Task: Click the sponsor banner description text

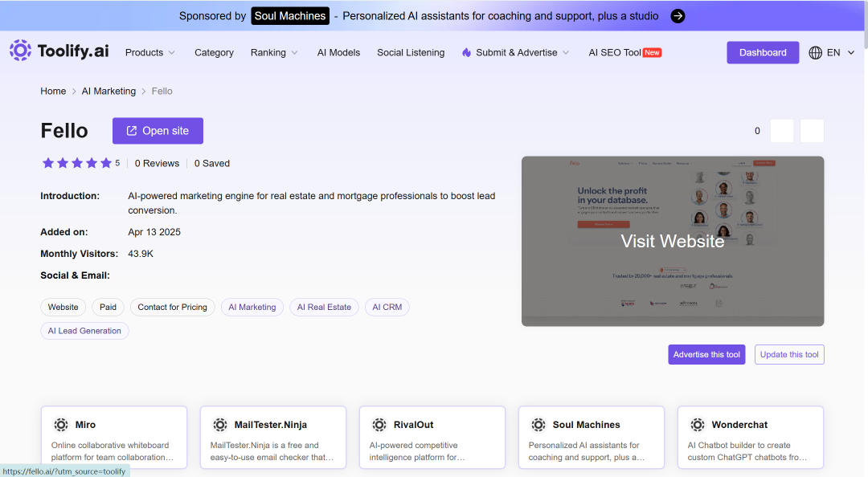Action: click(501, 16)
